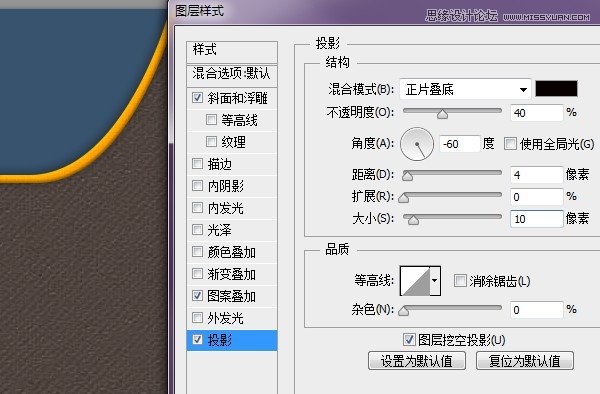The width and height of the screenshot is (600, 394).
Task: Select the 等高线 sub-item in styles list
Action: [x=240, y=120]
